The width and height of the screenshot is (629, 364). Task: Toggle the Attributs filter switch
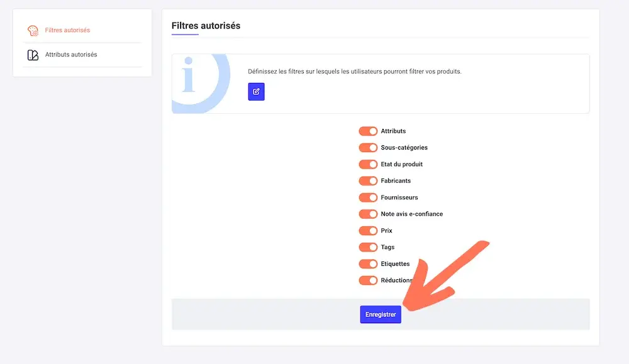pos(368,131)
